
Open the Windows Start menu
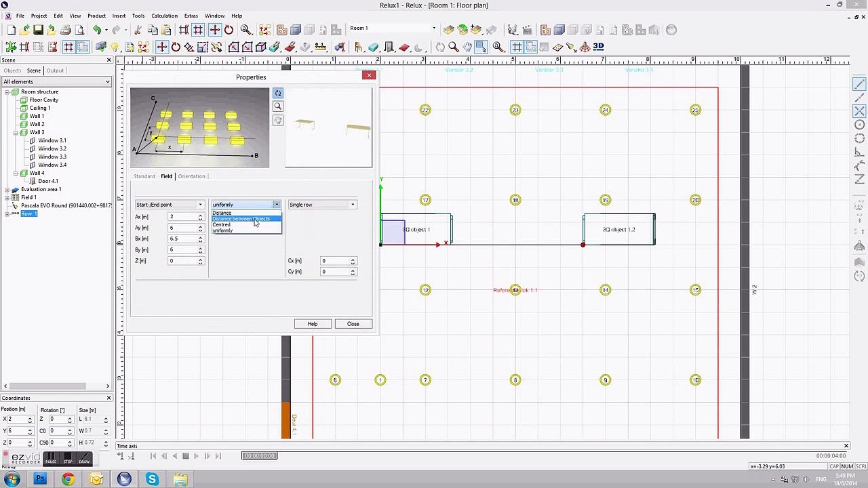tap(12, 479)
